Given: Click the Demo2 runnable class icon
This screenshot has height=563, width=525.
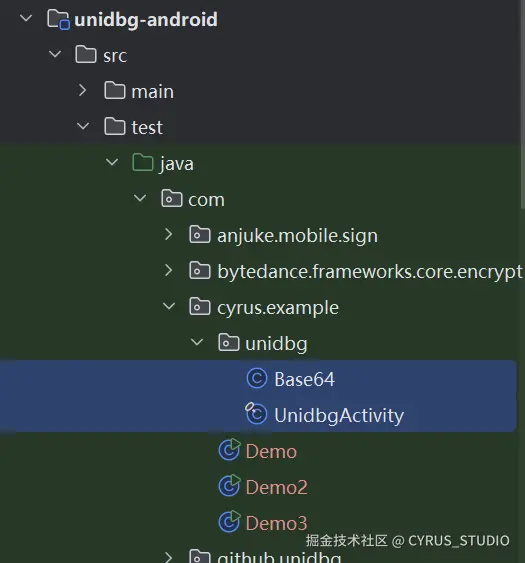Looking at the screenshot, I should pos(229,485).
